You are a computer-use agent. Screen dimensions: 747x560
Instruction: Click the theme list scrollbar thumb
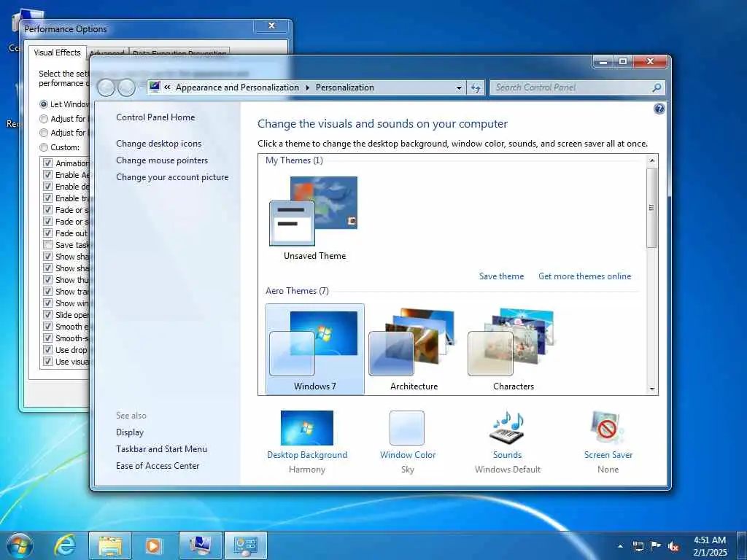coord(652,208)
